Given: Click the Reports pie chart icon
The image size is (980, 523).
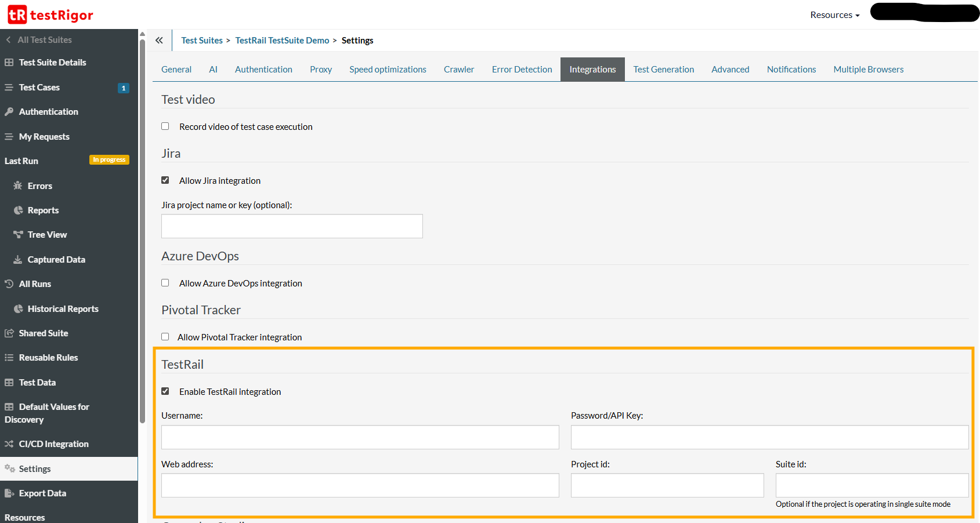Looking at the screenshot, I should pos(18,210).
